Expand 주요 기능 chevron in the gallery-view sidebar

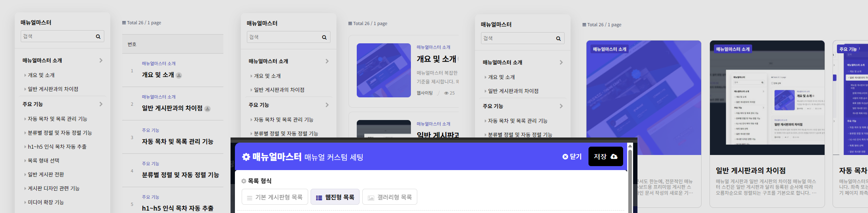click(561, 106)
